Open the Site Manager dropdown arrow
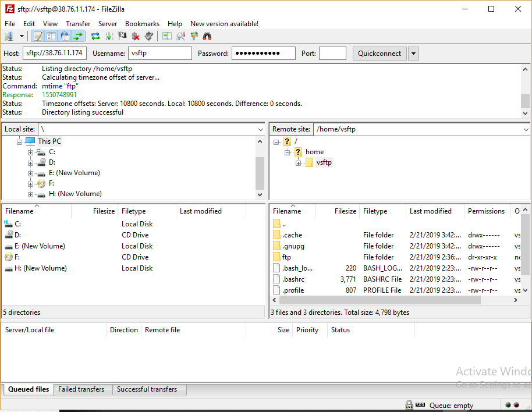Image resolution: width=532 pixels, height=412 pixels. tap(22, 36)
